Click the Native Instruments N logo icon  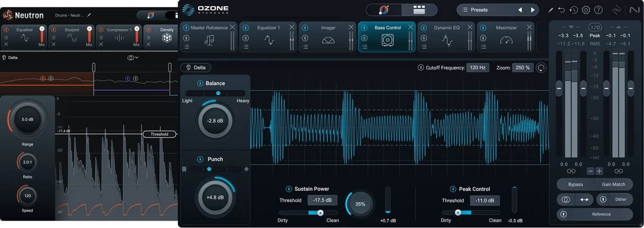pos(634,10)
